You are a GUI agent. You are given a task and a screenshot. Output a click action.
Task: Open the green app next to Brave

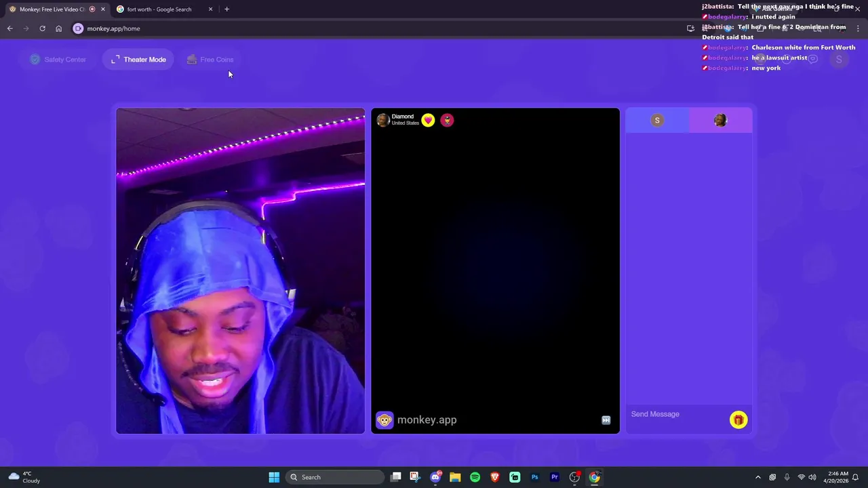tap(515, 477)
